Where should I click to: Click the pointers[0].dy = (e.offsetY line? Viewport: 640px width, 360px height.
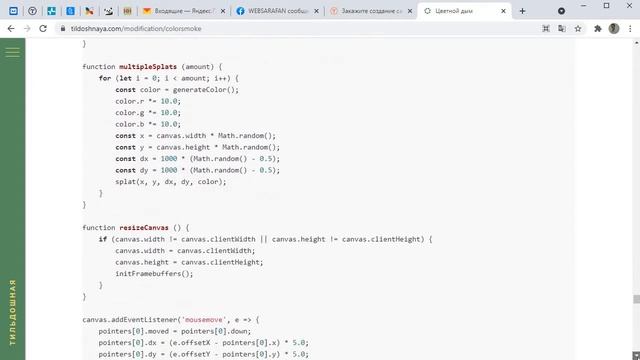point(204,354)
